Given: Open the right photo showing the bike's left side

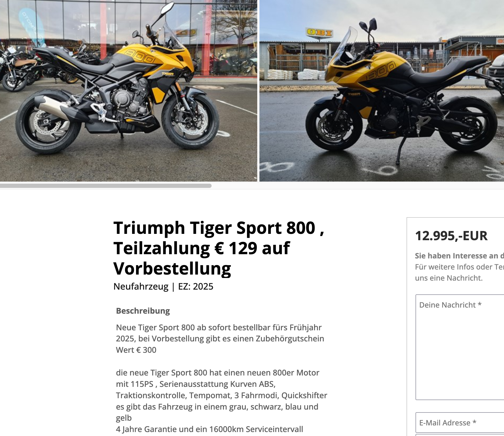Looking at the screenshot, I should pos(382,91).
